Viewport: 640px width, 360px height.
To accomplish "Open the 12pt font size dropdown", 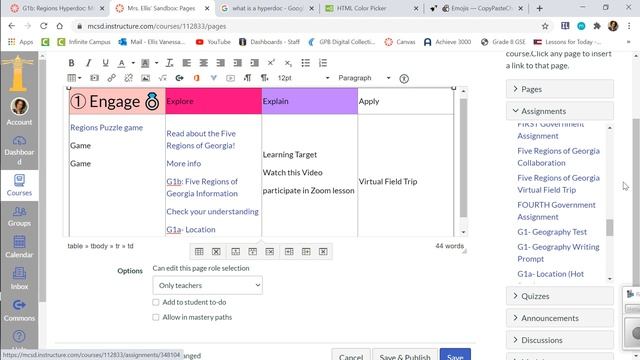I will click(x=303, y=78).
